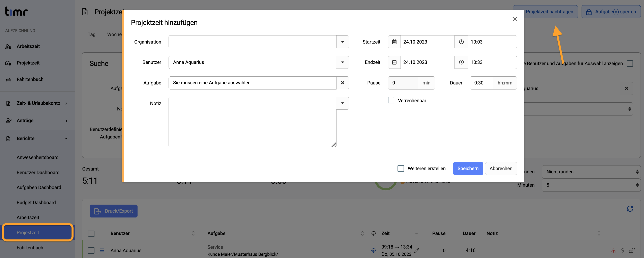This screenshot has width=644, height=258.
Task: Click the clock icon beside Endzeit time
Action: click(x=461, y=62)
